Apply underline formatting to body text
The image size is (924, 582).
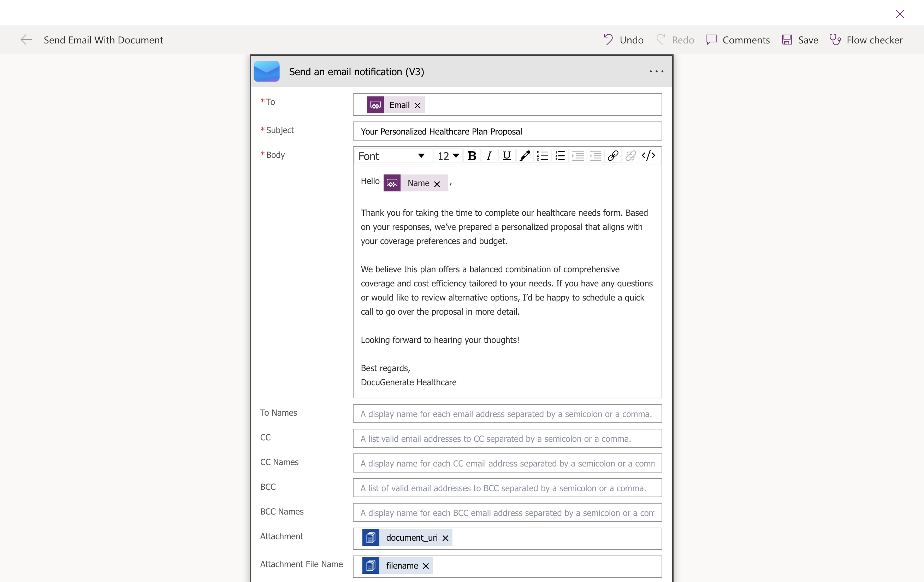click(x=507, y=156)
